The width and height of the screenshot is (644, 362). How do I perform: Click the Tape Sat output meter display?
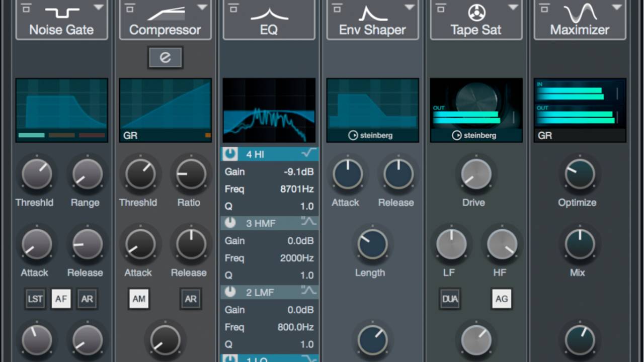tap(476, 110)
